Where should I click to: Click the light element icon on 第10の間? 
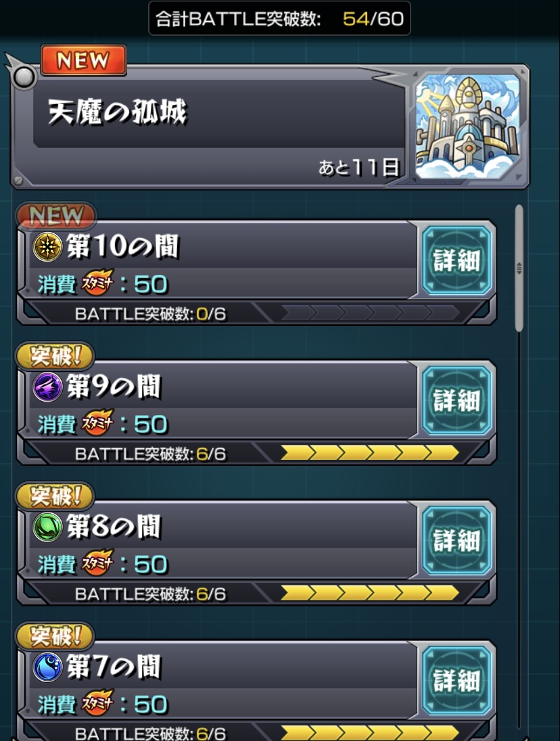click(x=47, y=247)
